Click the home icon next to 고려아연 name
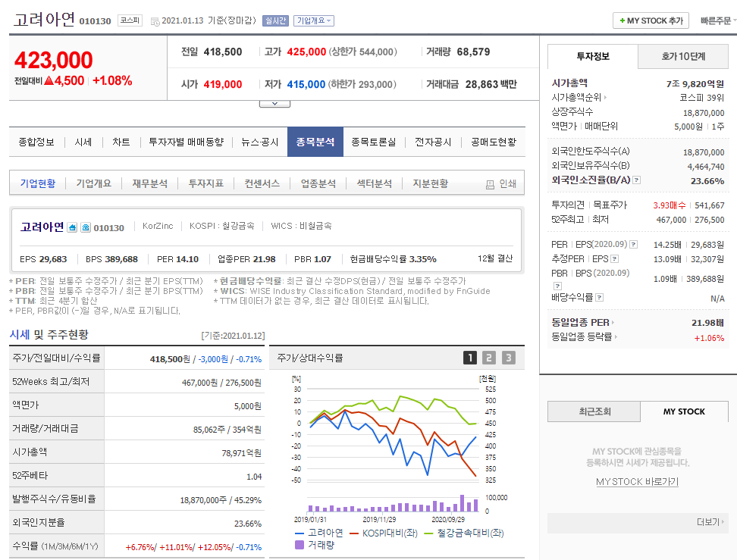This screenshot has width=737, height=560. pos(72,228)
